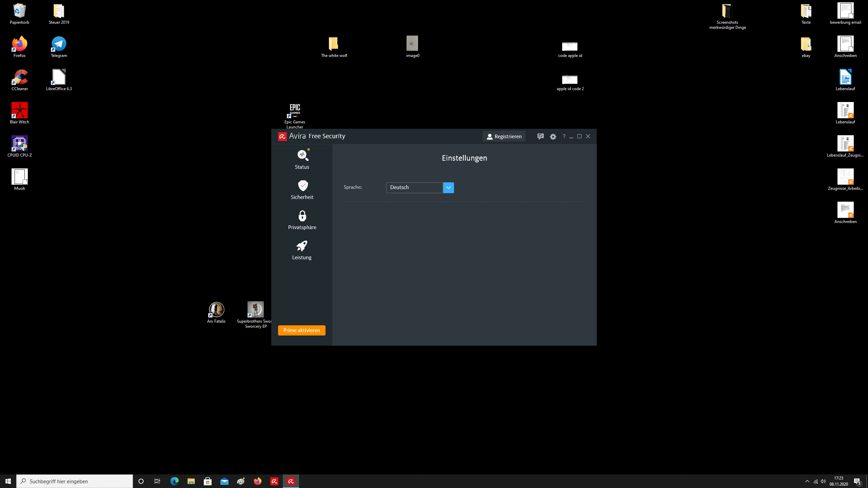This screenshot has height=488, width=868.
Task: Show hidden tray icons chevron
Action: [x=807, y=481]
